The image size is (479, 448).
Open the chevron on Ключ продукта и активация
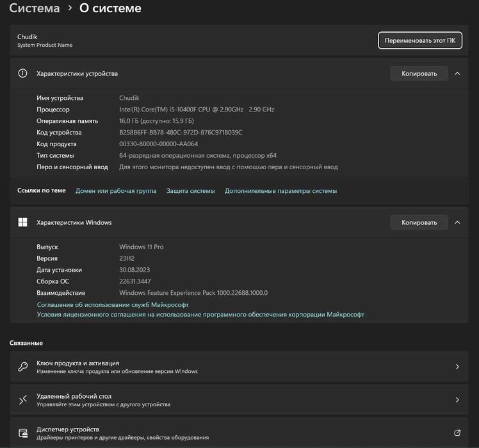[457, 367]
